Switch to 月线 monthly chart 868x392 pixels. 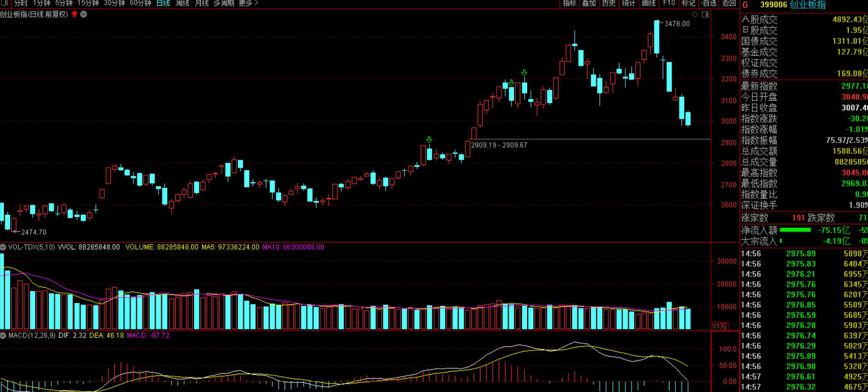(x=202, y=3)
